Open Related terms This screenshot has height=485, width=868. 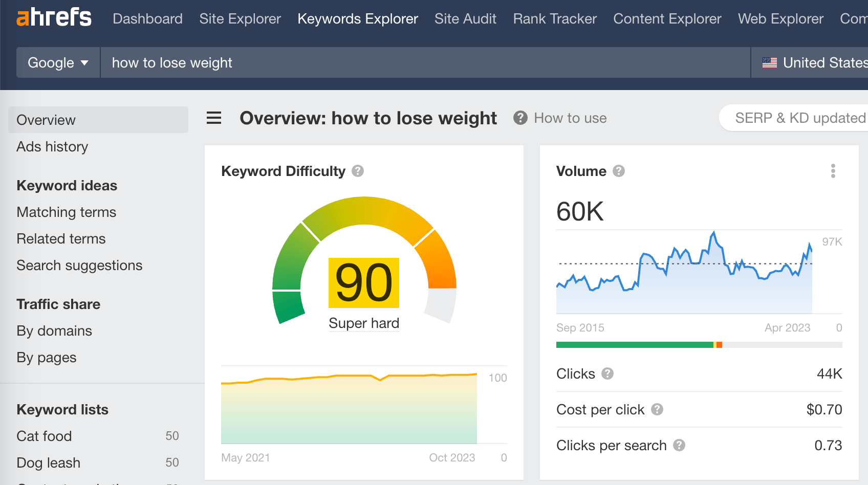coord(61,239)
